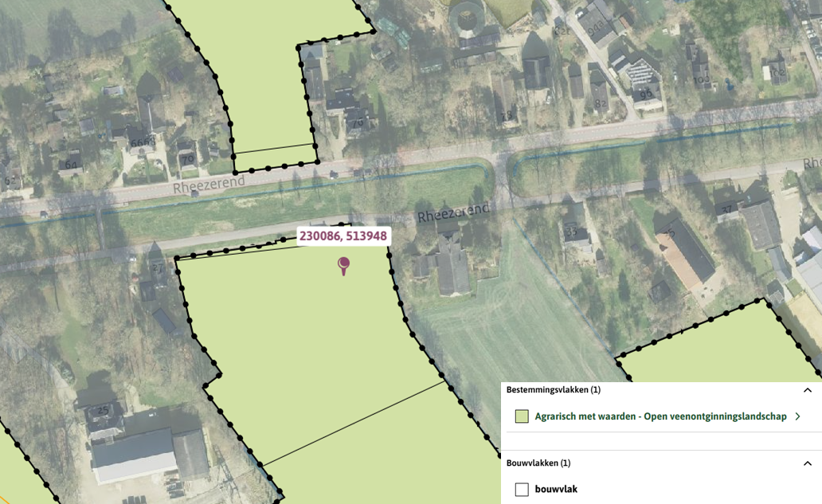Collapse the Bouwvlakken section chevron
This screenshot has height=504, width=822.
[808, 463]
